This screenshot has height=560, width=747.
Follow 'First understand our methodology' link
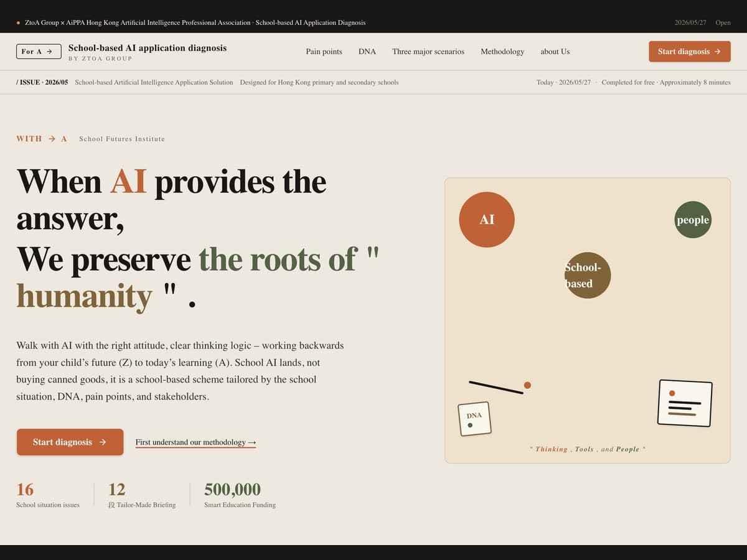tap(195, 442)
